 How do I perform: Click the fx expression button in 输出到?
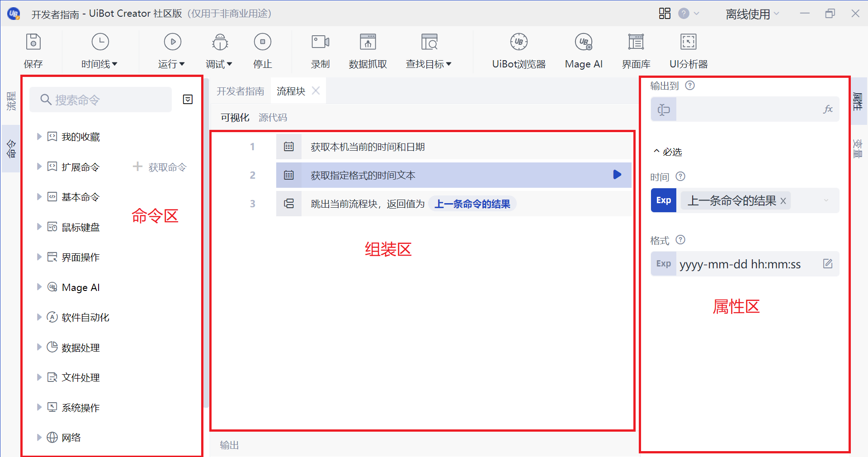828,109
